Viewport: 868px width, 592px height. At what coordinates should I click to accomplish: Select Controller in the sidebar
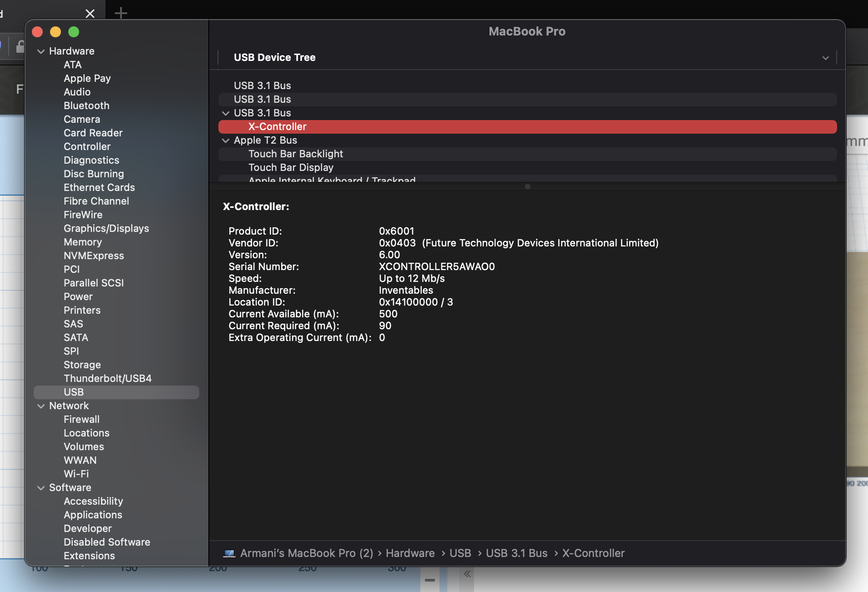point(87,147)
